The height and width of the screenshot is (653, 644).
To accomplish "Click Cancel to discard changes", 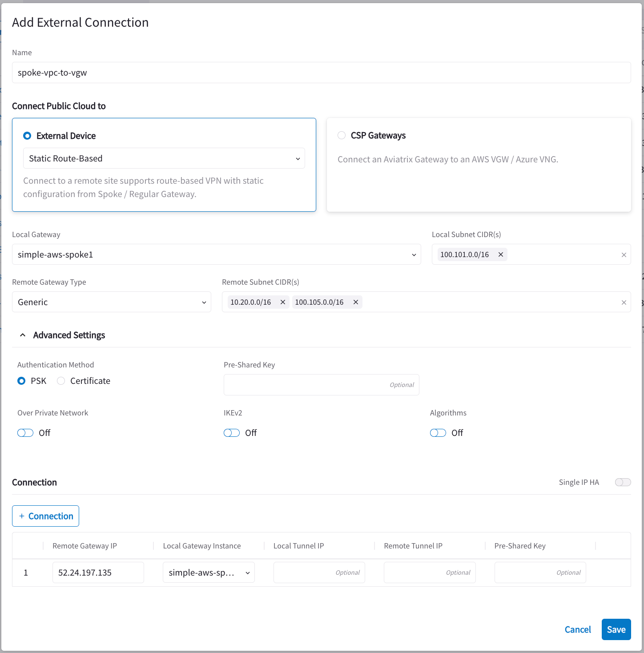I will click(577, 629).
